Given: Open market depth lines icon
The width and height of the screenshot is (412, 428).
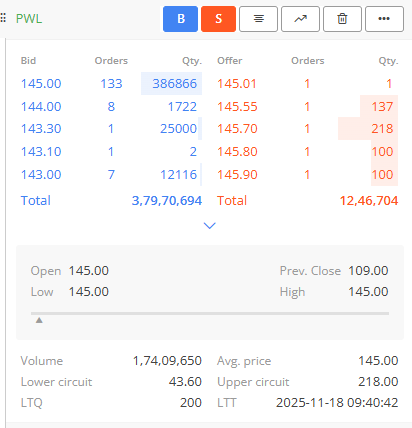Looking at the screenshot, I should pos(258,19).
